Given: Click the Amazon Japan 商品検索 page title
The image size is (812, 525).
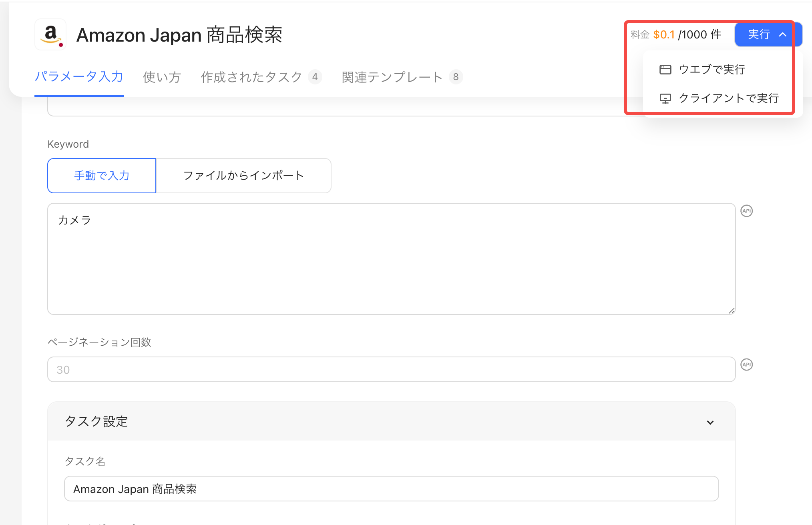Looking at the screenshot, I should coord(179,35).
